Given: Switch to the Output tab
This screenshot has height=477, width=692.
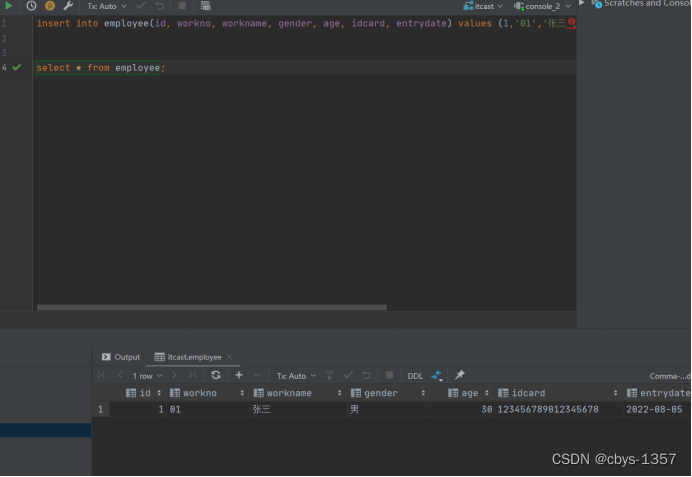Looking at the screenshot, I should coord(121,357).
